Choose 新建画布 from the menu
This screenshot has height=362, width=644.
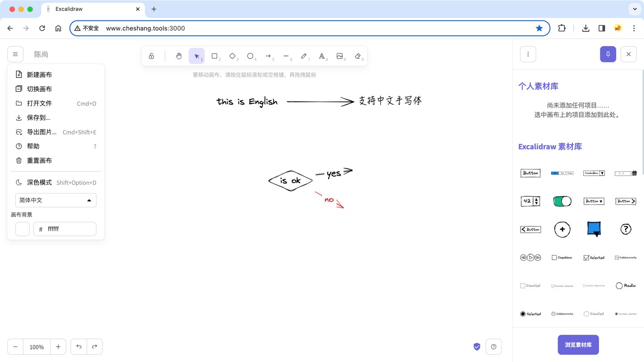(39, 75)
